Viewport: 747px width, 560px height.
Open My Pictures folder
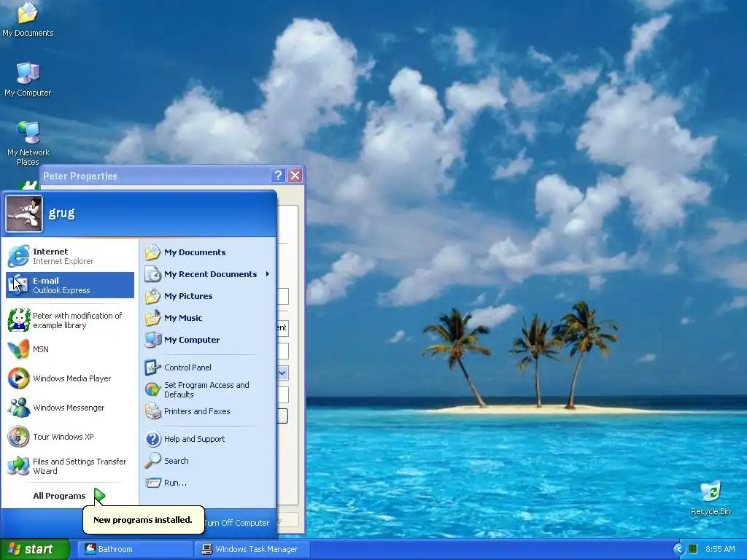(x=208, y=296)
